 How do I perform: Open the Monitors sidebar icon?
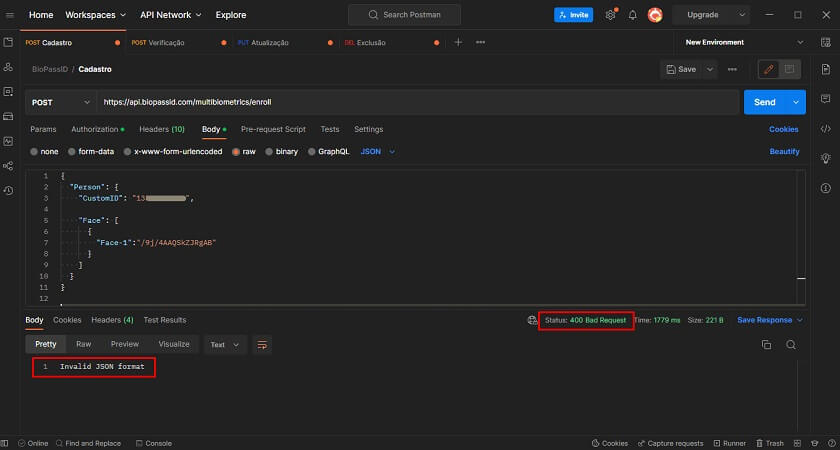8,141
